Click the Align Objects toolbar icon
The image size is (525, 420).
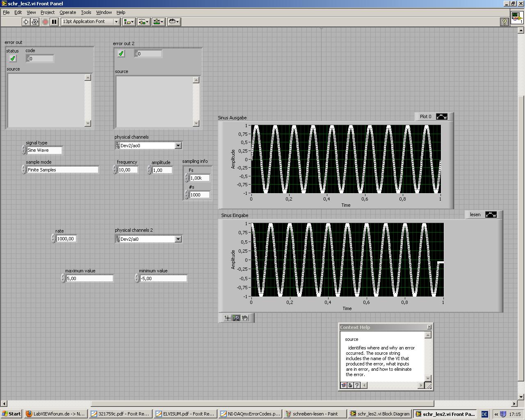(129, 22)
